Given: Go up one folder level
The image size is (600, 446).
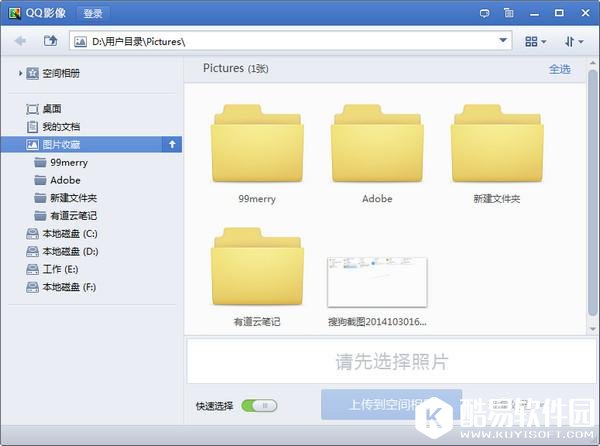Looking at the screenshot, I should [50, 41].
